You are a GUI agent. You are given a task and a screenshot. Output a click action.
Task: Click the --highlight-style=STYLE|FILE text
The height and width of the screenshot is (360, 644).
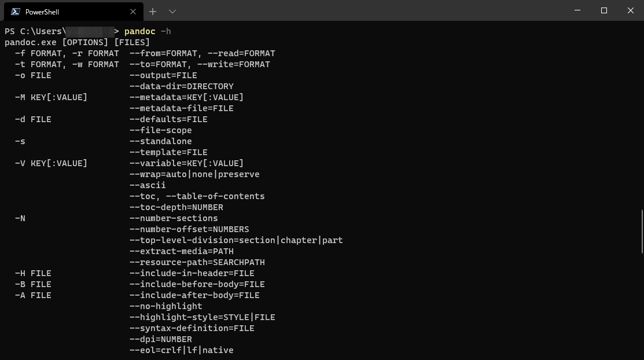(202, 317)
